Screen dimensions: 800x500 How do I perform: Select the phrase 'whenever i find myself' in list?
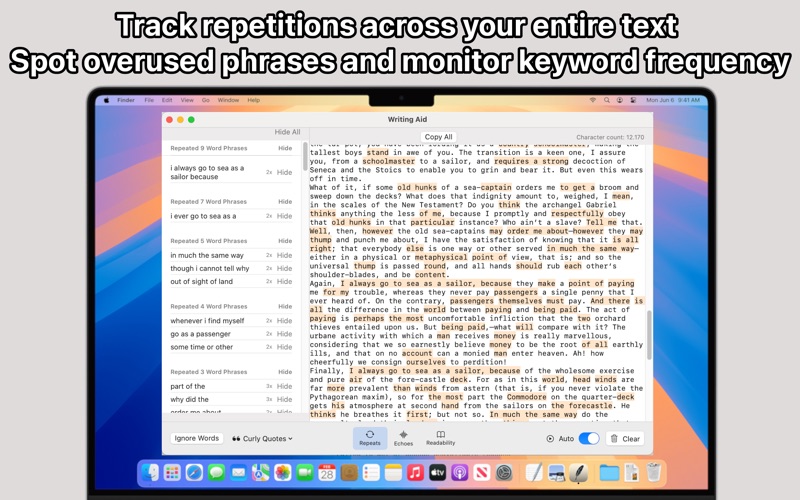(207, 321)
